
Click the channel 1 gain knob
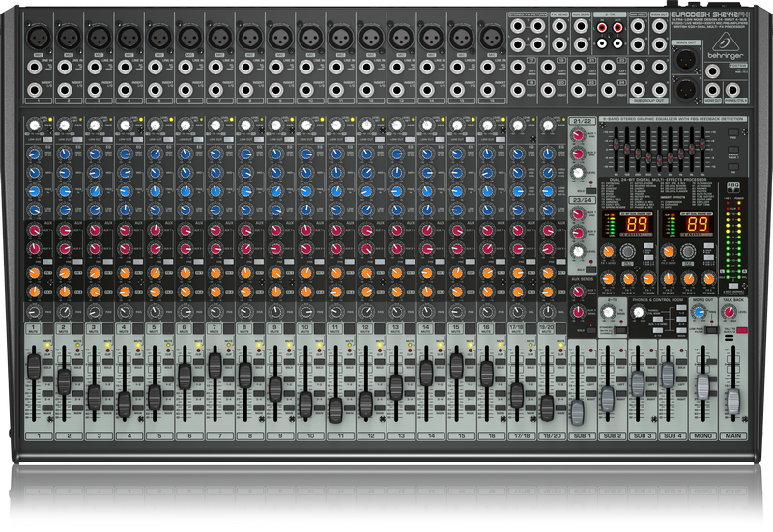click(34, 126)
